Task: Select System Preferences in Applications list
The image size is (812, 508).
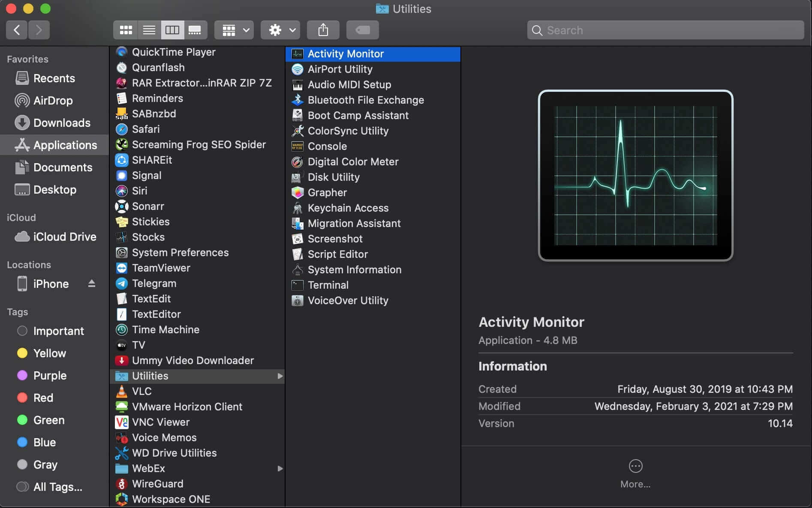Action: coord(197,253)
